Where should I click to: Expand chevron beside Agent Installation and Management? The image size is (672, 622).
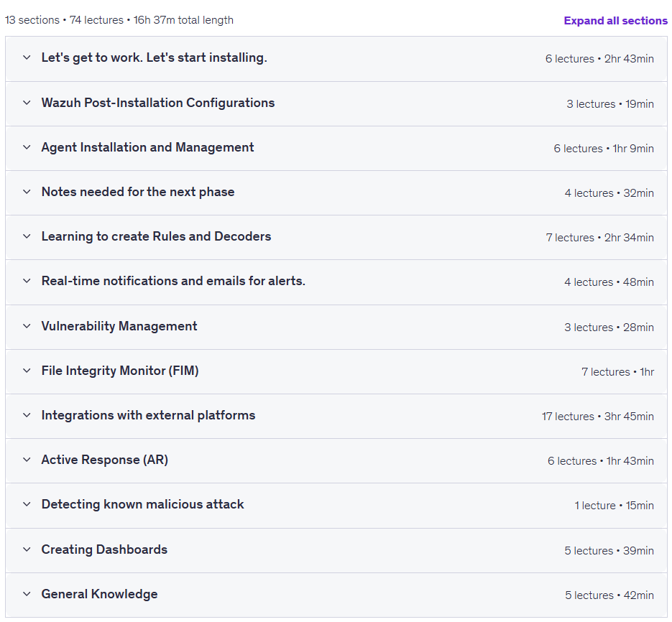click(x=27, y=147)
